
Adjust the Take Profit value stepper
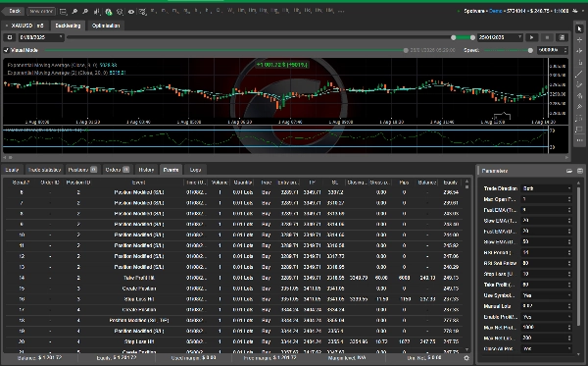(569, 285)
